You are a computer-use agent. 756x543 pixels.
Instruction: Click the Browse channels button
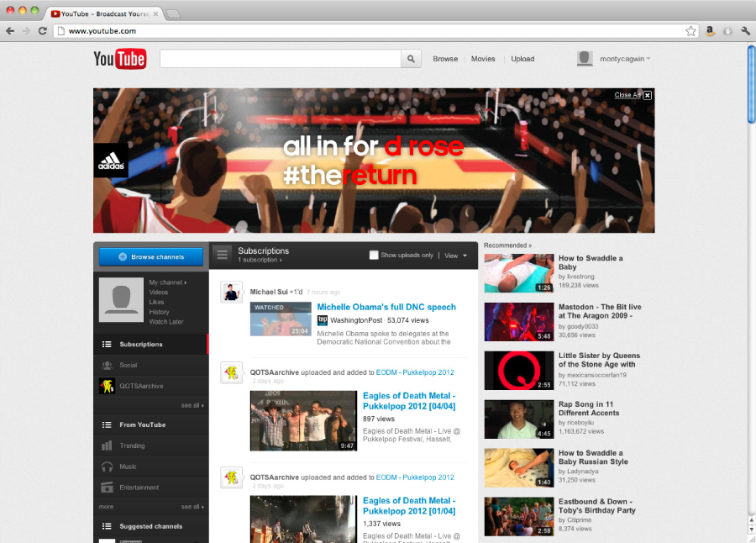(151, 256)
